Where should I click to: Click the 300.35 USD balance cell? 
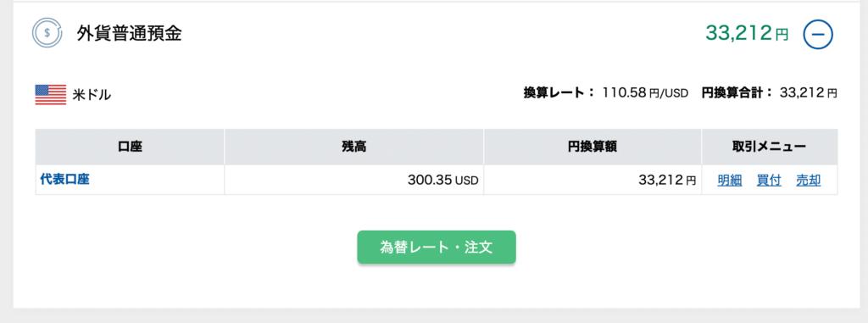click(x=353, y=180)
